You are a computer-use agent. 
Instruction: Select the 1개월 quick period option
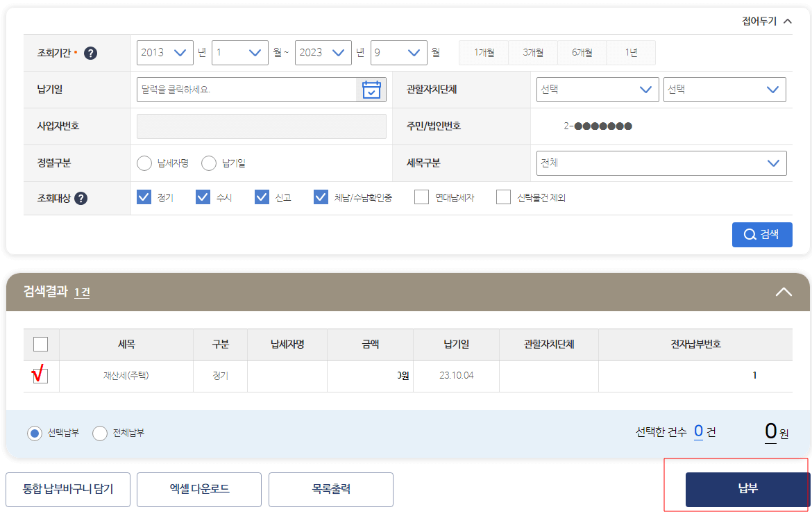pyautogui.click(x=483, y=52)
